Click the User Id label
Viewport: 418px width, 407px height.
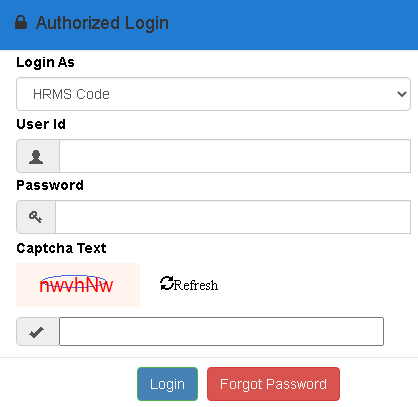point(41,124)
